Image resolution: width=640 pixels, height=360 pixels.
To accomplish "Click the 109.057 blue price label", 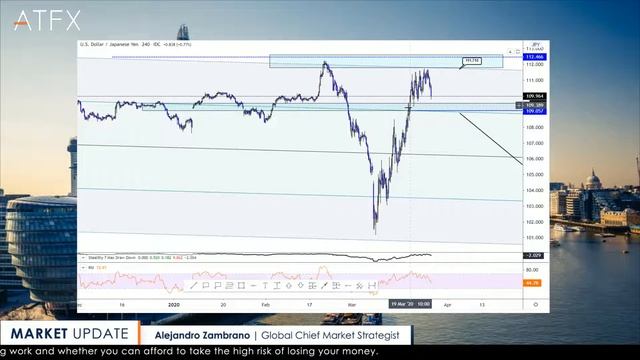I will tap(535, 111).
